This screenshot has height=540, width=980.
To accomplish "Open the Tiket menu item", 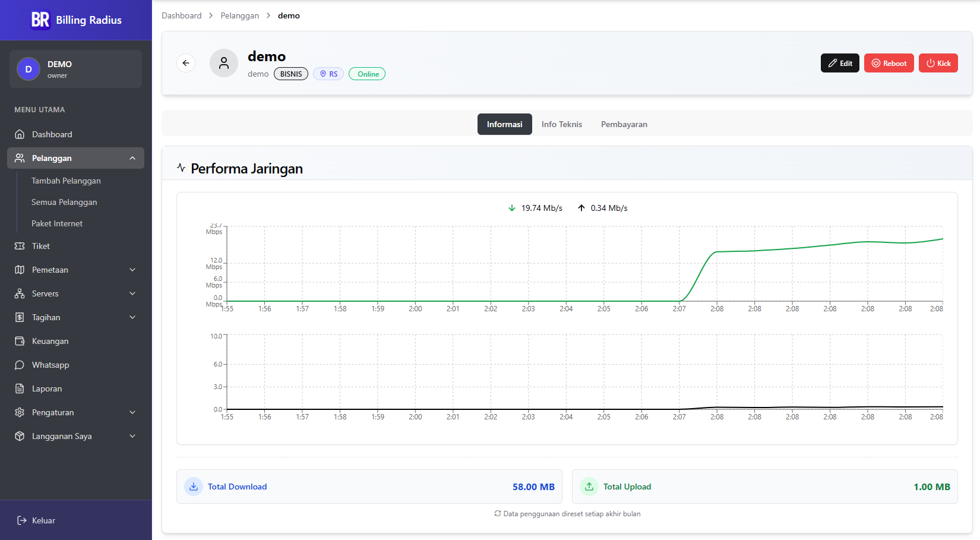I will point(75,246).
